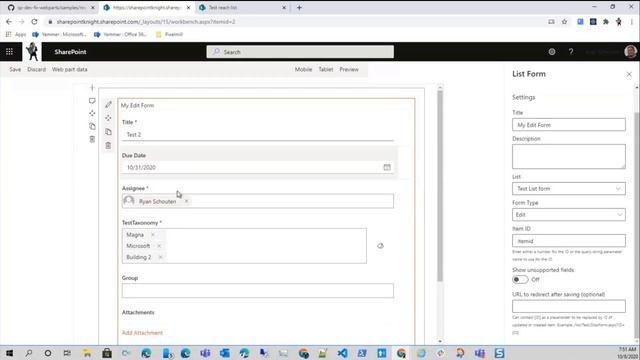Viewport: 640px width, 360px height.
Task: Click Preview in the workbench toolbar
Action: (x=349, y=69)
